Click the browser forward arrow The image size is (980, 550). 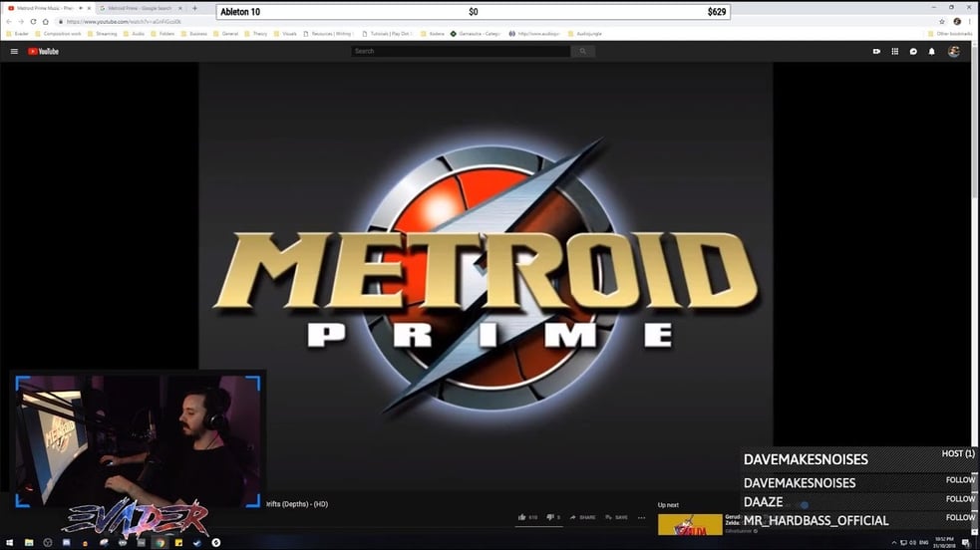click(21, 21)
